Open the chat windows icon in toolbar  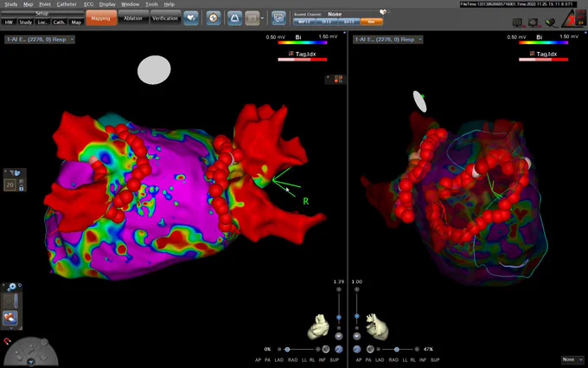[x=278, y=17]
